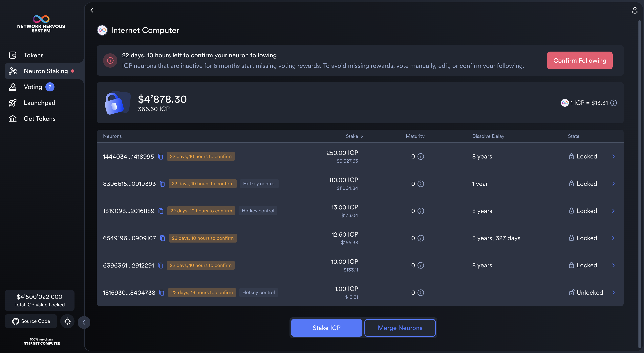Show ICP price info tooltip icon
Image resolution: width=644 pixels, height=353 pixels.
click(x=613, y=103)
